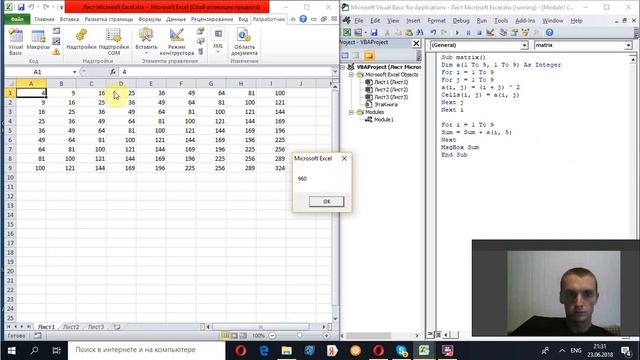
Task: Collapse VBAProject tree root node
Action: 343,67
